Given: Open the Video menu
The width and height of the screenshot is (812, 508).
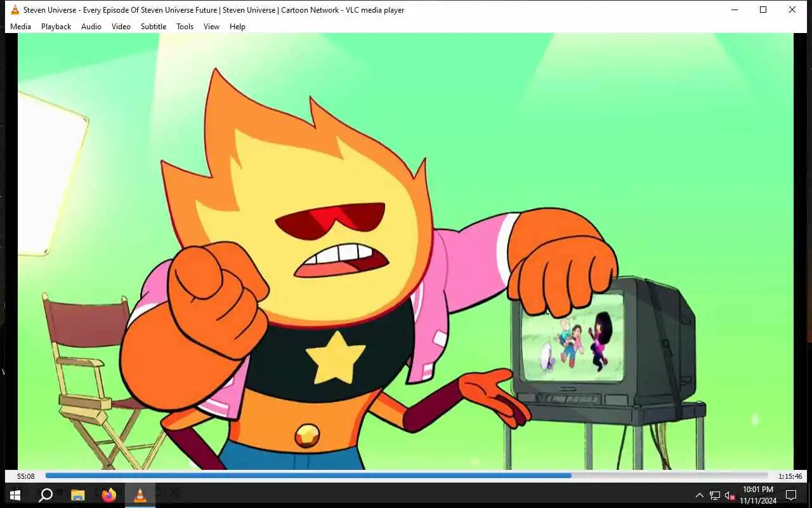Looking at the screenshot, I should pyautogui.click(x=121, y=27).
